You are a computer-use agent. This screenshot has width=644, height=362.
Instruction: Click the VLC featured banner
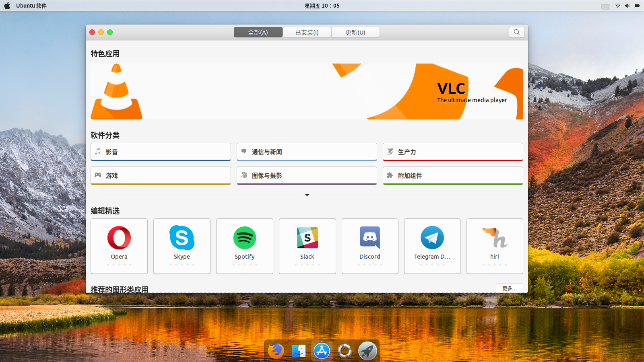[307, 91]
